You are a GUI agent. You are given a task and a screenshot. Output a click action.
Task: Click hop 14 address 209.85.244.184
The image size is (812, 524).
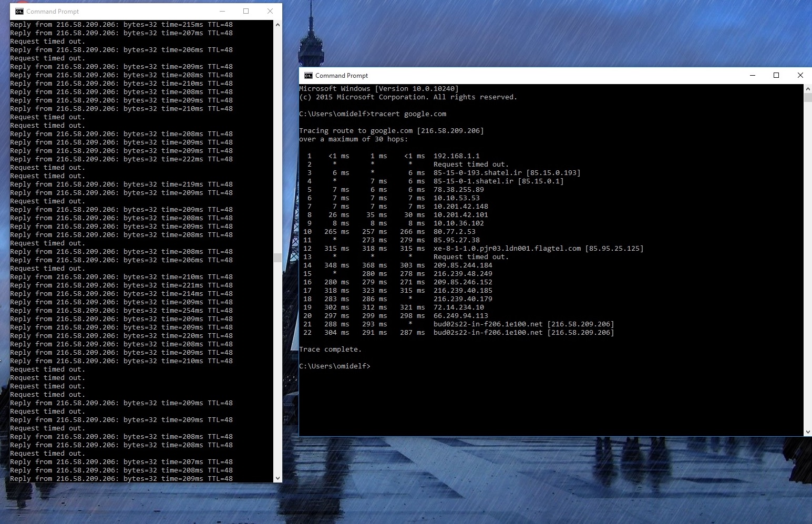tap(463, 265)
